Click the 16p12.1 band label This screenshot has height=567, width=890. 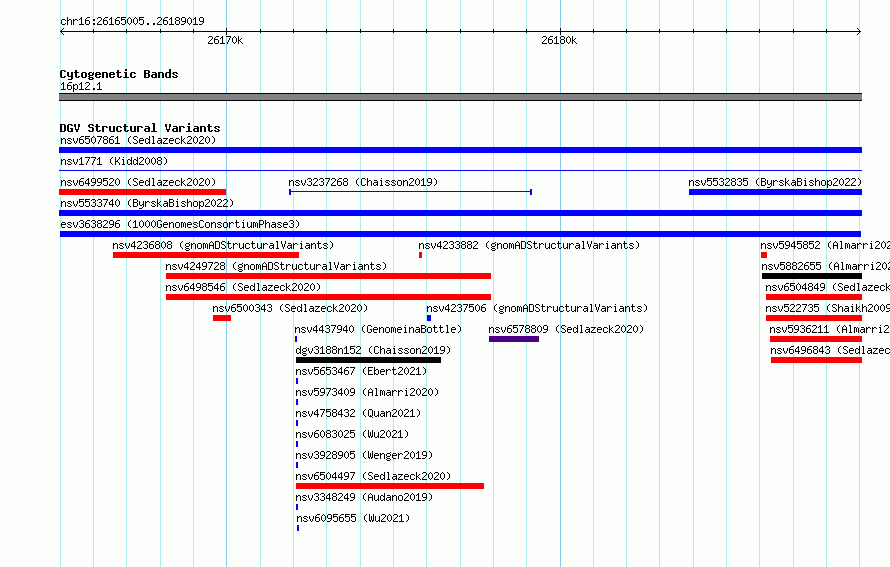point(81,86)
